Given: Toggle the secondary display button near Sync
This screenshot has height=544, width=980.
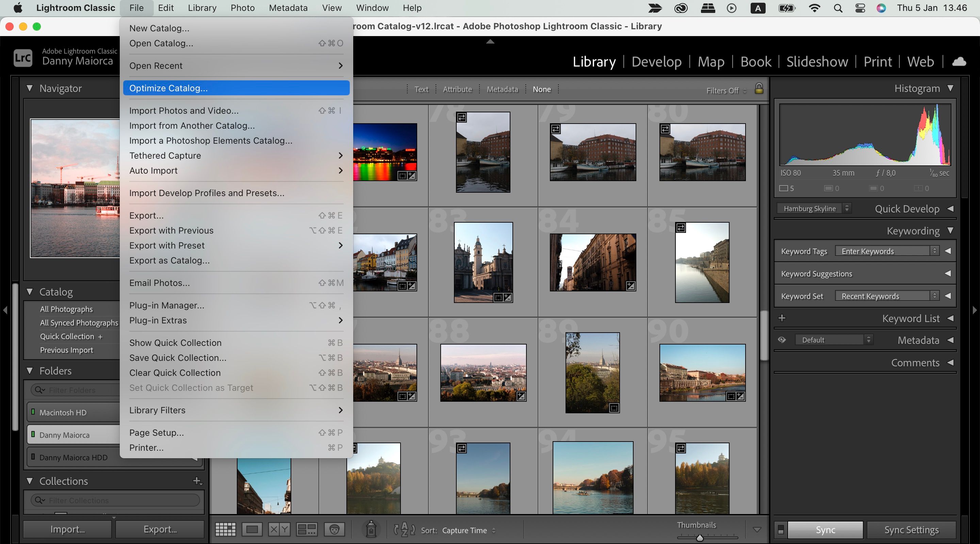Looking at the screenshot, I should pos(781,530).
